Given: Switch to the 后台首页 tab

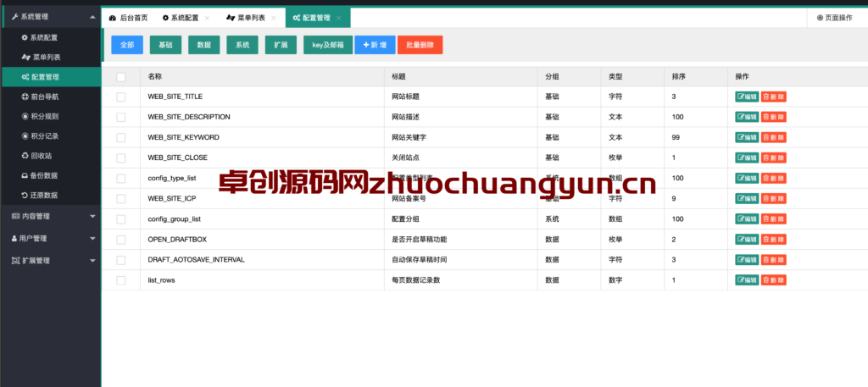Looking at the screenshot, I should [x=129, y=18].
